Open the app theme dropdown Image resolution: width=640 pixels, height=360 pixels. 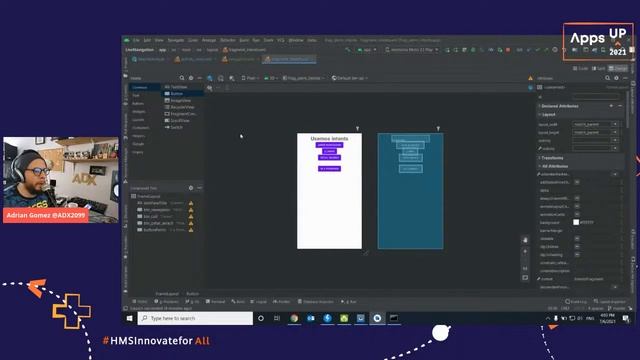[x=303, y=78]
